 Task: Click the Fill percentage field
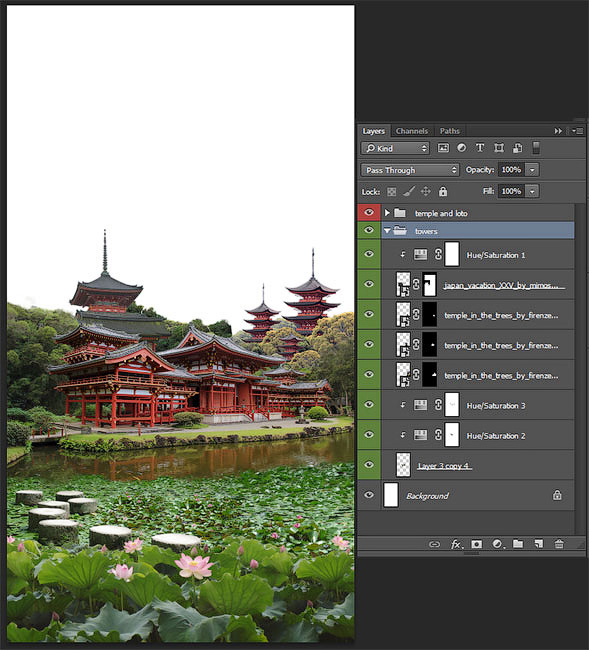point(511,192)
